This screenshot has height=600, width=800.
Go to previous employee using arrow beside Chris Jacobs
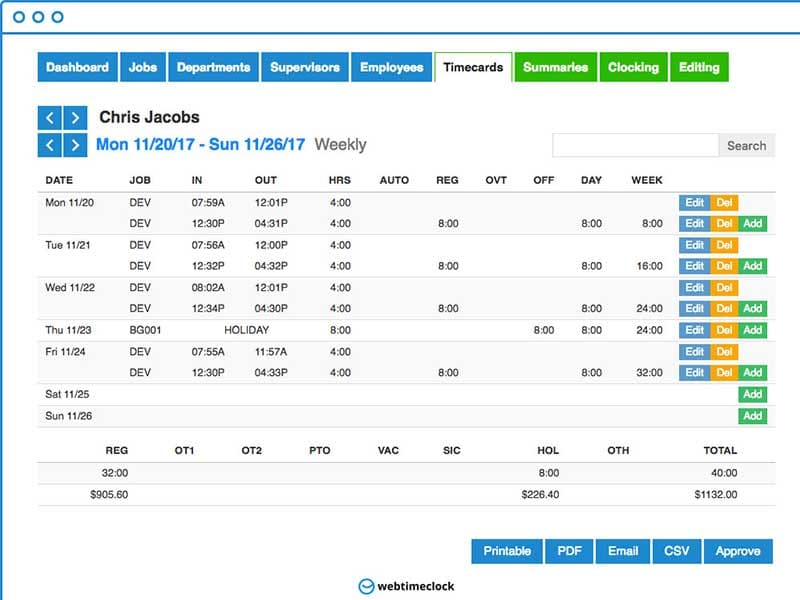pyautogui.click(x=50, y=118)
